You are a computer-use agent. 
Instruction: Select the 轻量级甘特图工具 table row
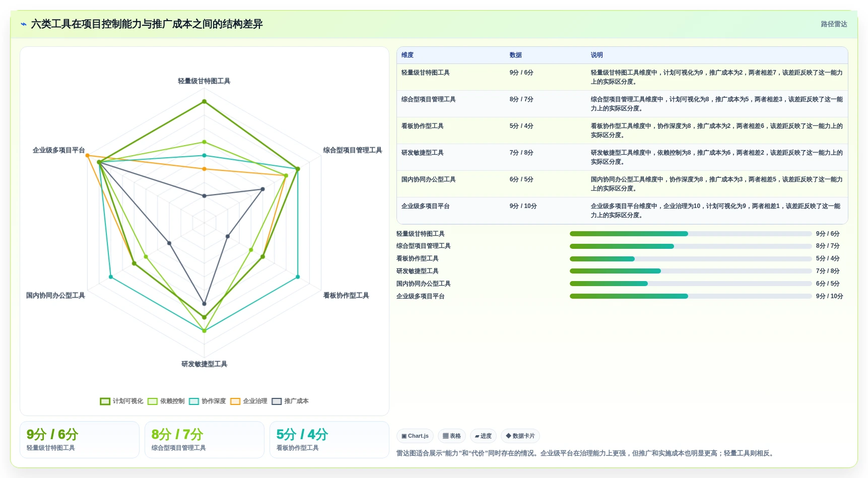(x=622, y=77)
